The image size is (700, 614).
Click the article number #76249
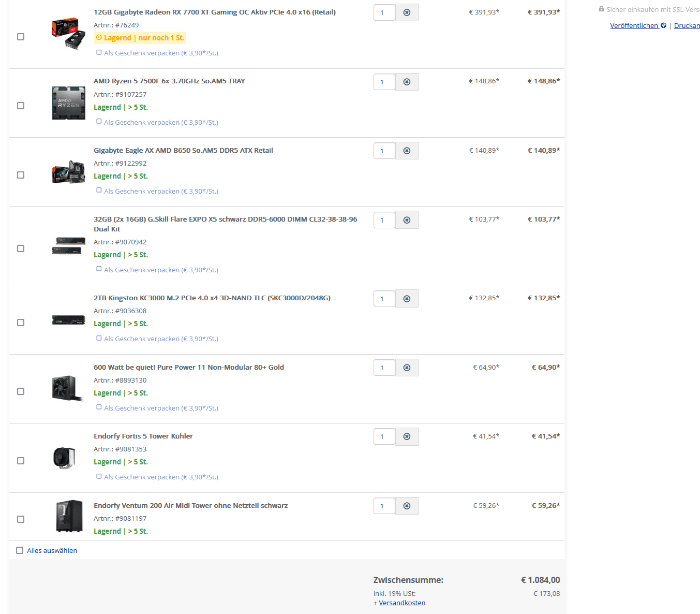pyautogui.click(x=127, y=25)
